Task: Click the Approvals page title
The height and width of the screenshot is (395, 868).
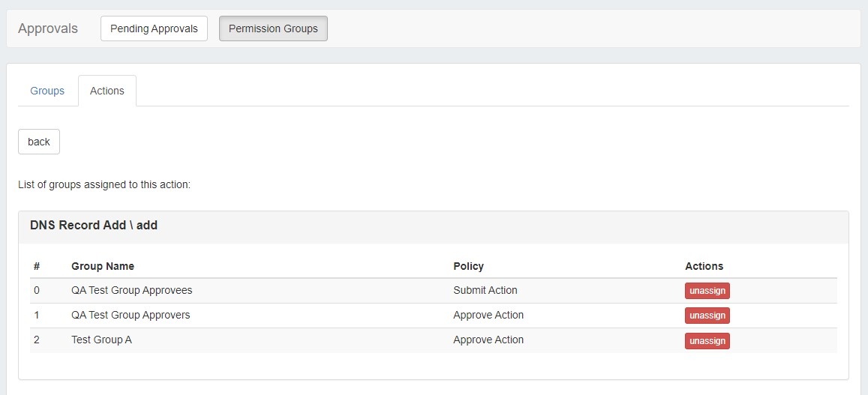Action: point(48,28)
